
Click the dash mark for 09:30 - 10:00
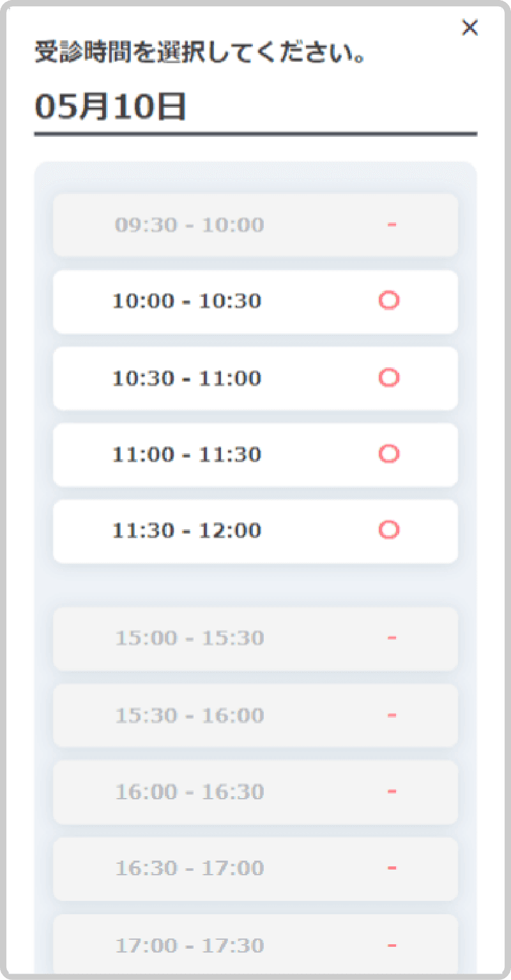pos(392,225)
